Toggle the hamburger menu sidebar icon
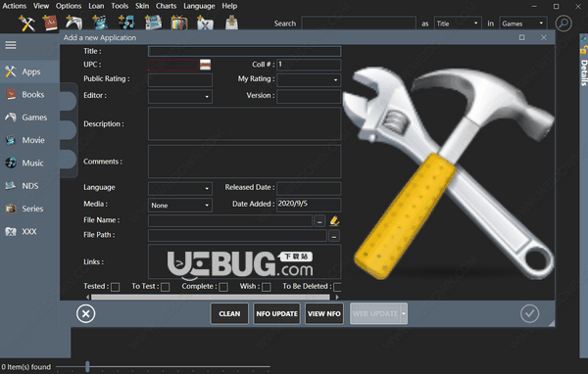This screenshot has height=374, width=588. (x=11, y=45)
